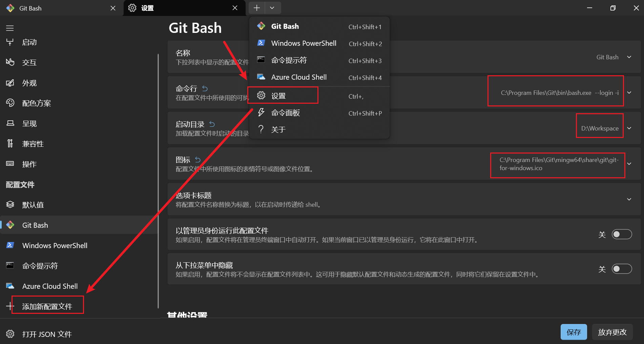Image resolution: width=644 pixels, height=344 pixels.
Task: Click the sidebar vertical scrollbar
Action: (x=158, y=181)
